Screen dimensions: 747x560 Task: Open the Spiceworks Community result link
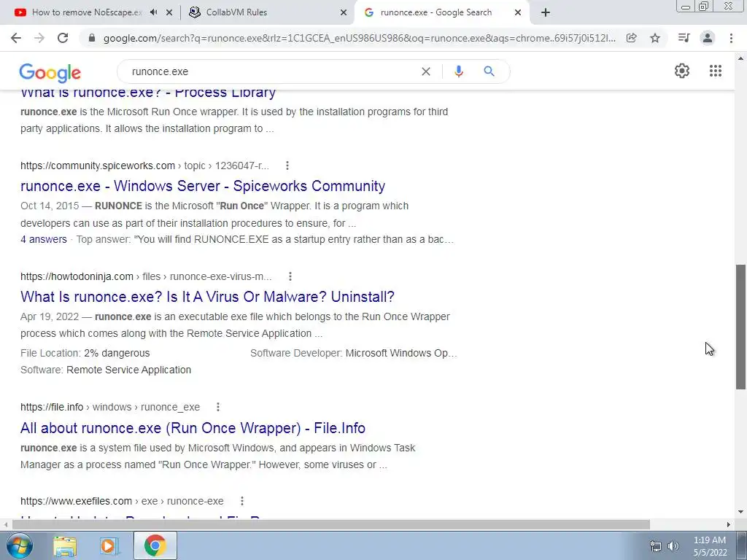pos(203,186)
